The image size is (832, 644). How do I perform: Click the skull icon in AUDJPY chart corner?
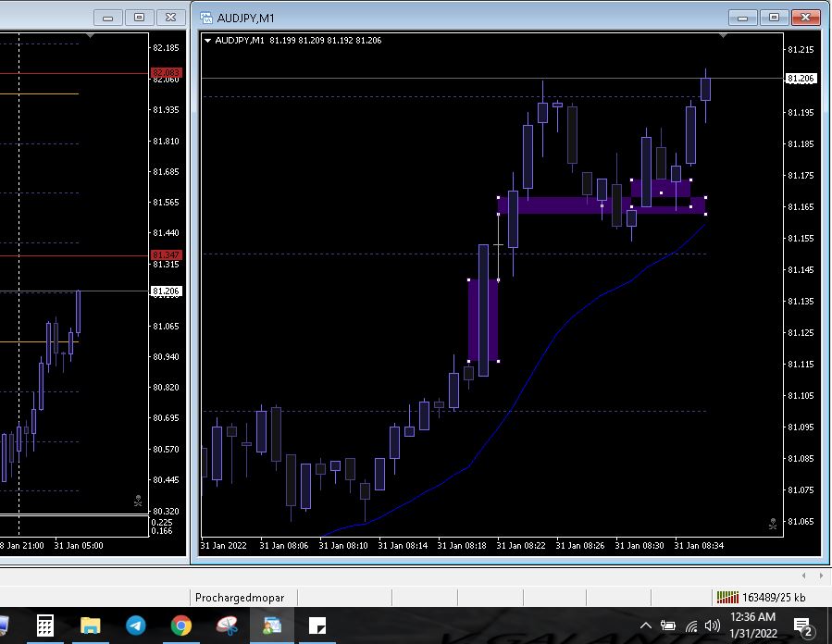[773, 524]
